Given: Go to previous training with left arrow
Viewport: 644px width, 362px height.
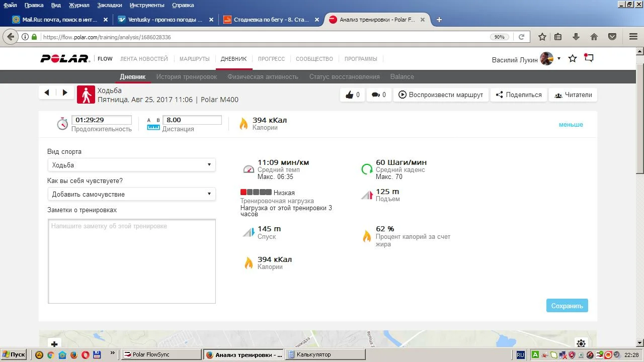Looking at the screenshot, I should point(47,93).
